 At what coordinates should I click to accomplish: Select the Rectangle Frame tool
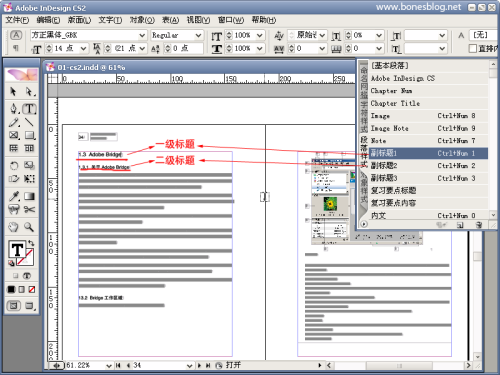[x=13, y=135]
